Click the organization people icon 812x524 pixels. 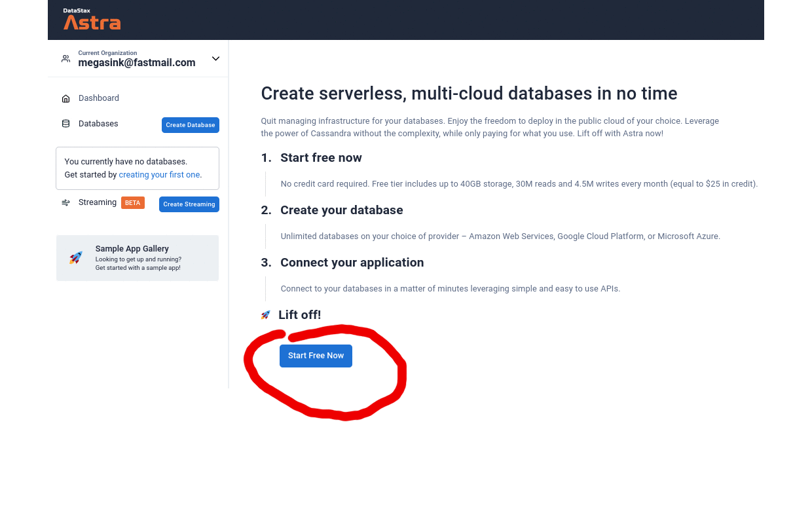65,59
